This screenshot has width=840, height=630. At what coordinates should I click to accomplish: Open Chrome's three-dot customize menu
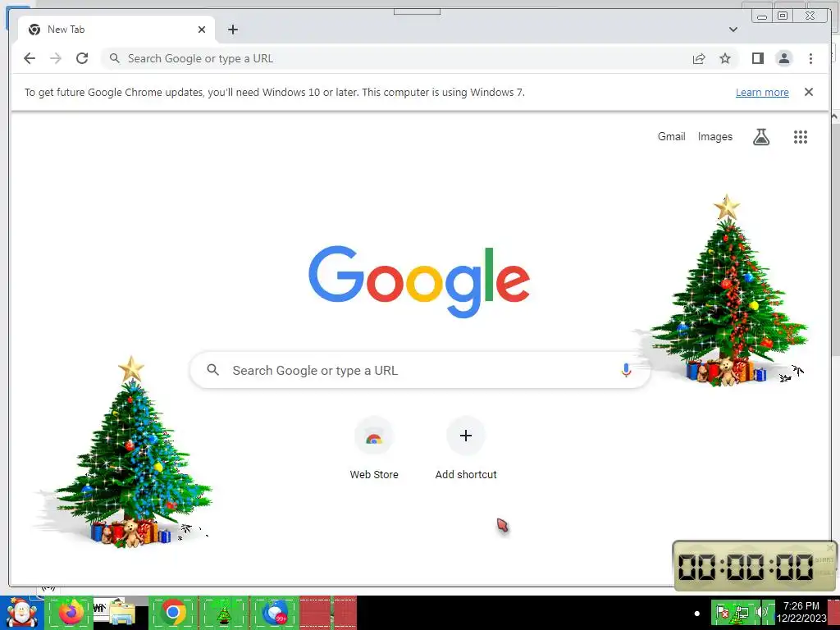pyautogui.click(x=810, y=58)
